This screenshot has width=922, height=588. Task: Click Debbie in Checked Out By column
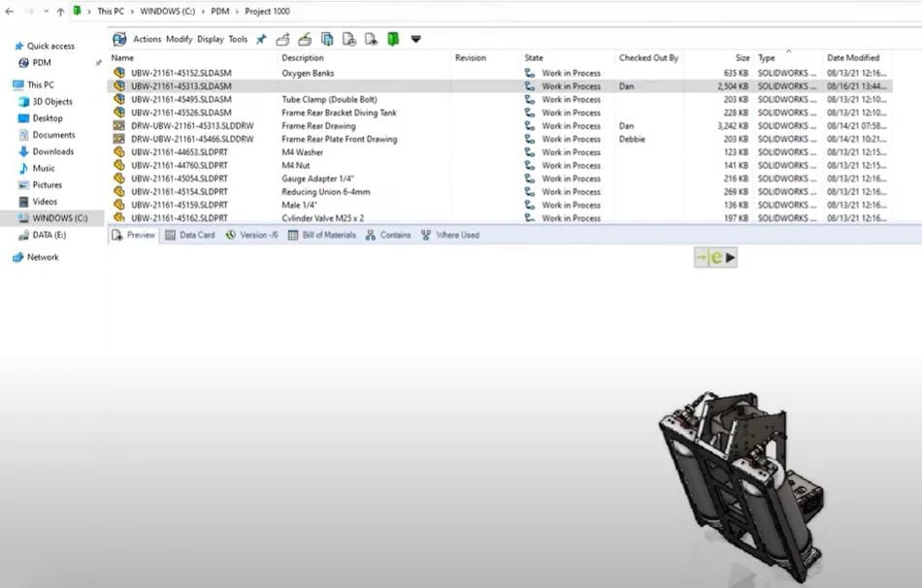(x=632, y=139)
